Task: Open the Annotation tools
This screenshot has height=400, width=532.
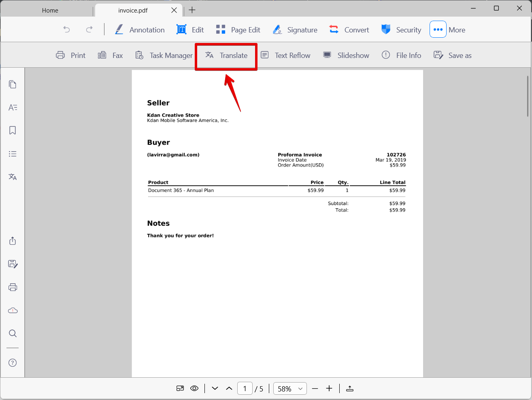Action: click(140, 30)
